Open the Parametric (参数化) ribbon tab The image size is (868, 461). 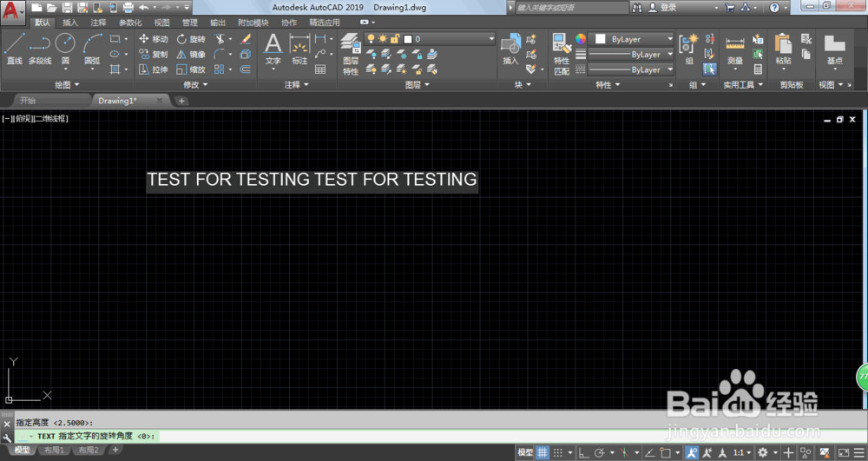coord(130,23)
